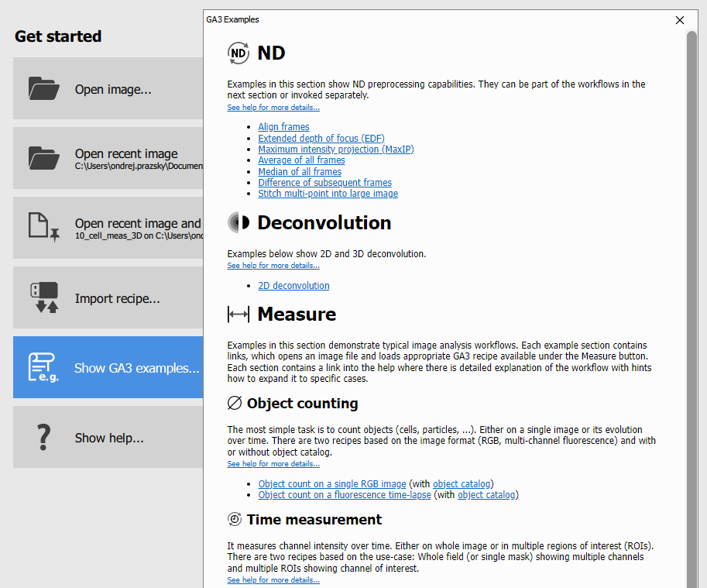
Task: Click the Import recipe USB icon
Action: click(x=43, y=297)
